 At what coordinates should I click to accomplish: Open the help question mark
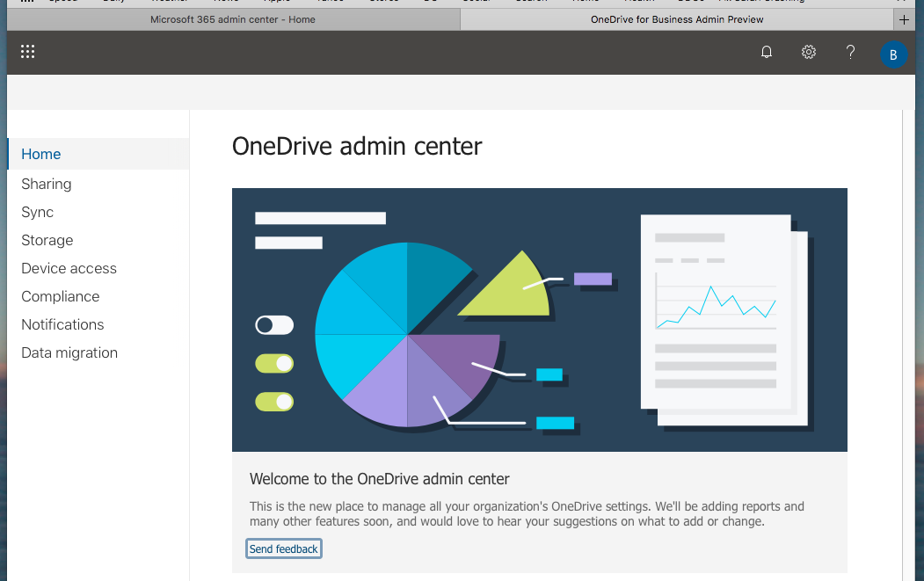click(x=850, y=53)
